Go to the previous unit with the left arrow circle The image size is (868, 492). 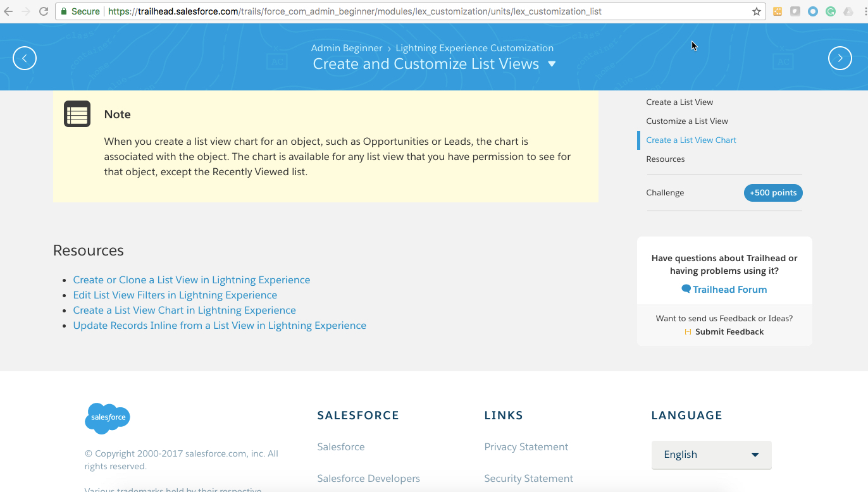coord(25,58)
